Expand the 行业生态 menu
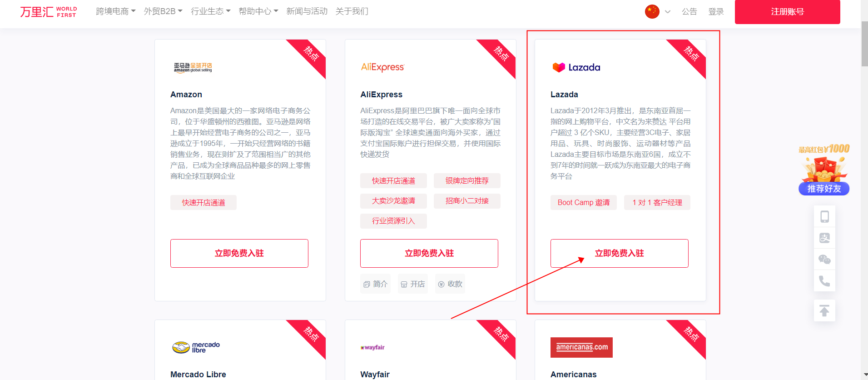This screenshot has width=868, height=380. pyautogui.click(x=211, y=11)
